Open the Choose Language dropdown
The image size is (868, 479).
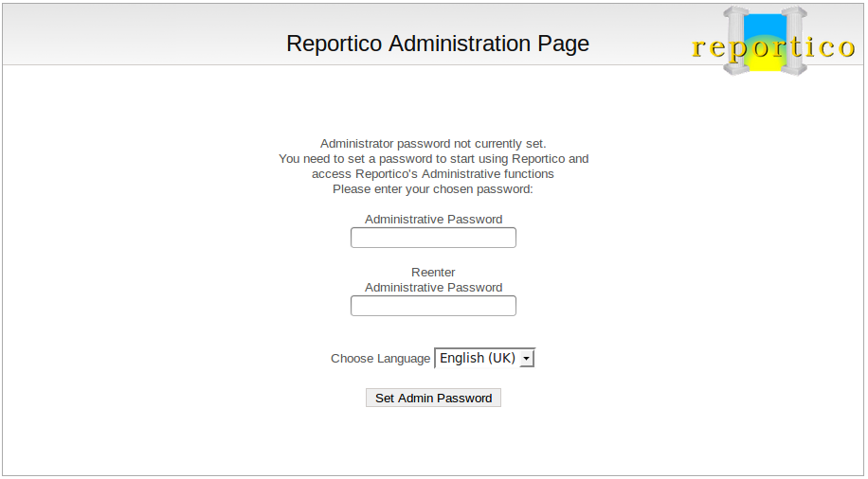[485, 358]
